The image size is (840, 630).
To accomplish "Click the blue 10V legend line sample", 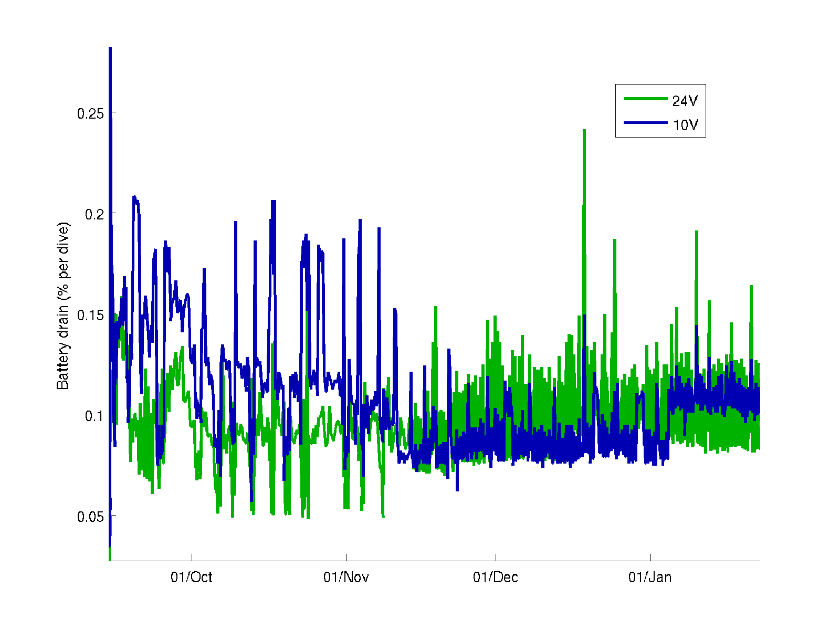I will (x=646, y=123).
